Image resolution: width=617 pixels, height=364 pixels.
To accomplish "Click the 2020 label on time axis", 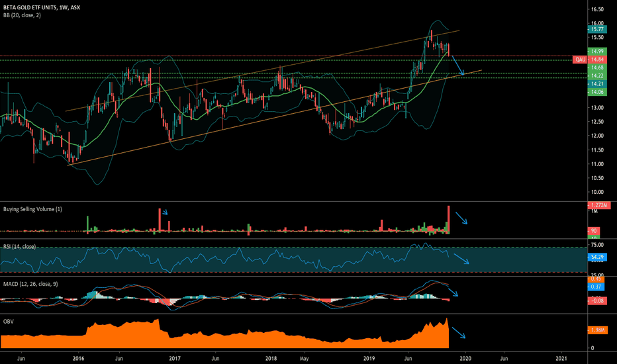I will pos(465,359).
